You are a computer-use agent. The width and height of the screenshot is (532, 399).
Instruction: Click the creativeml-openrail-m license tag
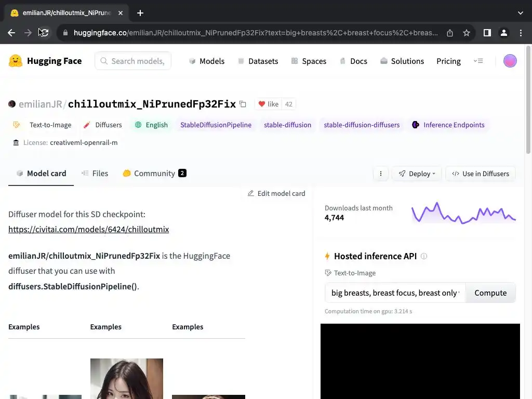(x=65, y=143)
